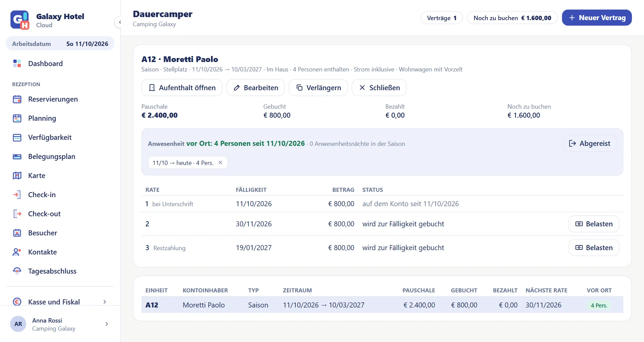This screenshot has width=644, height=342.
Task: Open Reservierungen calendar icon
Action: (17, 99)
